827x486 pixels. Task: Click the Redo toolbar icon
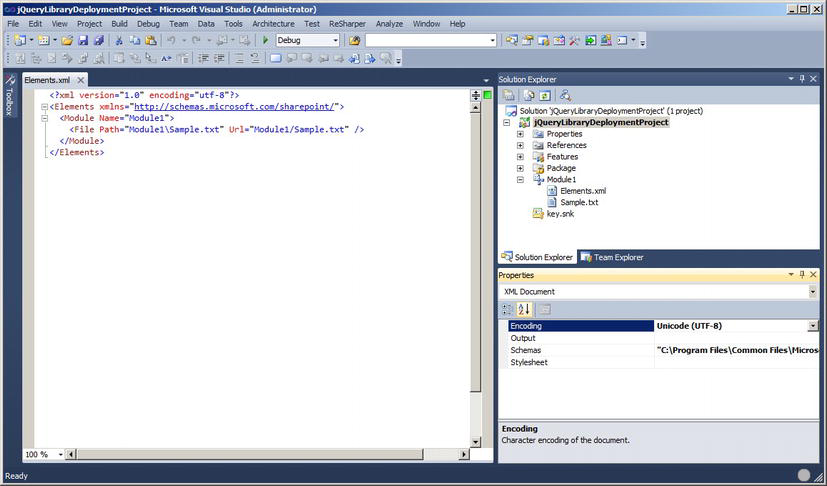click(196, 40)
